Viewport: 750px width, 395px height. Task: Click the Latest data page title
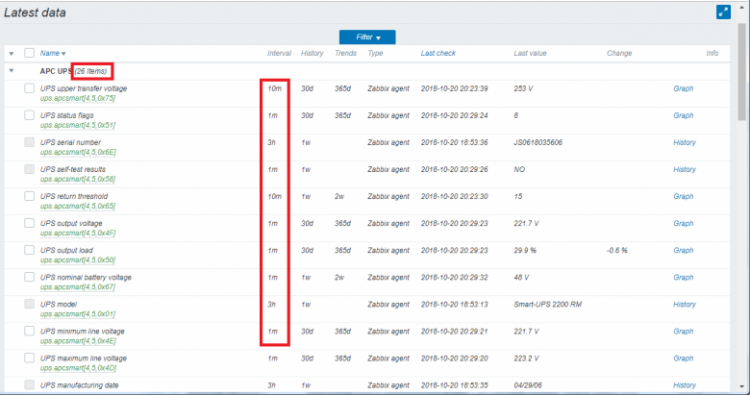tap(35, 12)
